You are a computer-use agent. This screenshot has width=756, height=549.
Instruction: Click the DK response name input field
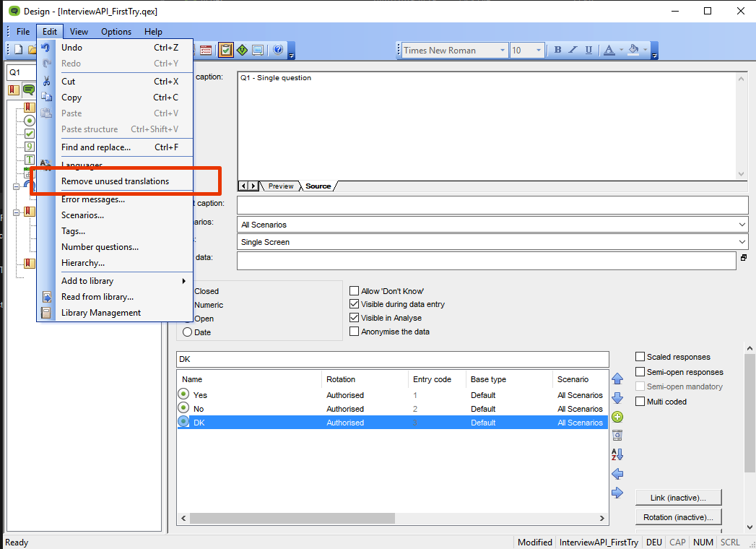393,359
